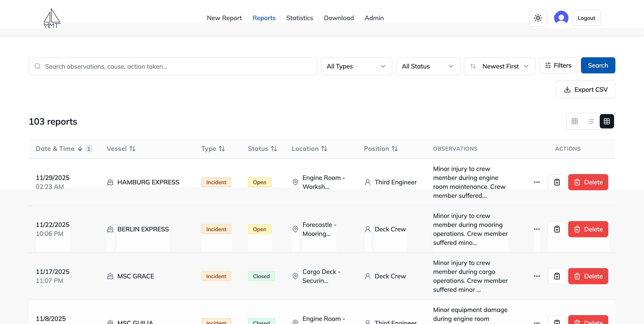Viewport: 644px width, 324px height.
Task: Click clipboard icon for HAMBURG EXPRESS report
Action: (x=557, y=182)
